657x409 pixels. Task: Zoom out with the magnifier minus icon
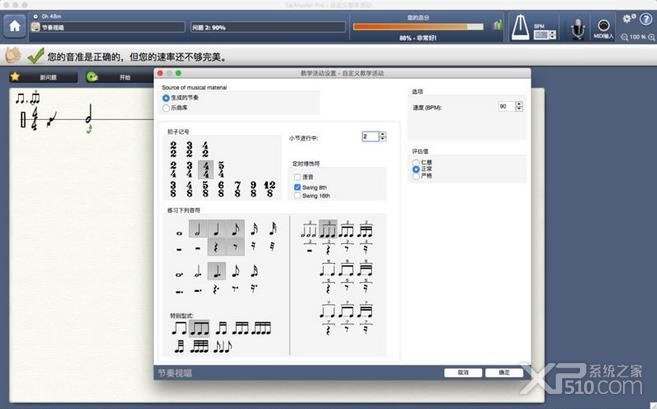(624, 37)
